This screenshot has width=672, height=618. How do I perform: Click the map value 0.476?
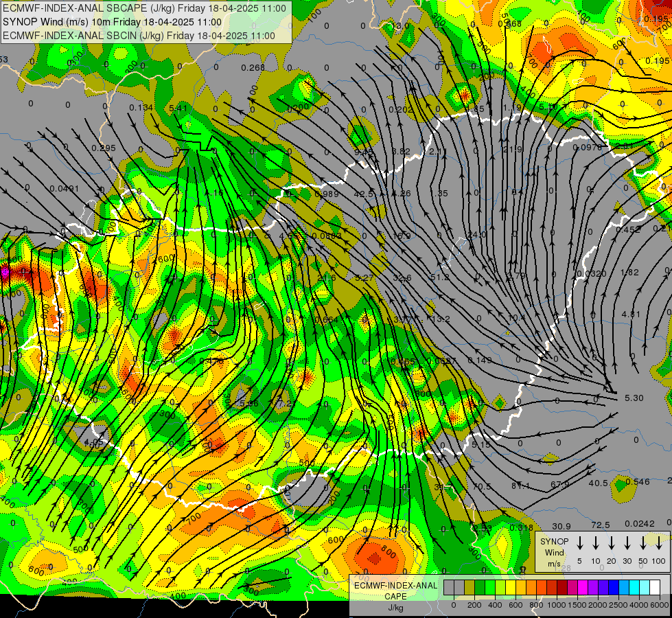tap(211, 361)
